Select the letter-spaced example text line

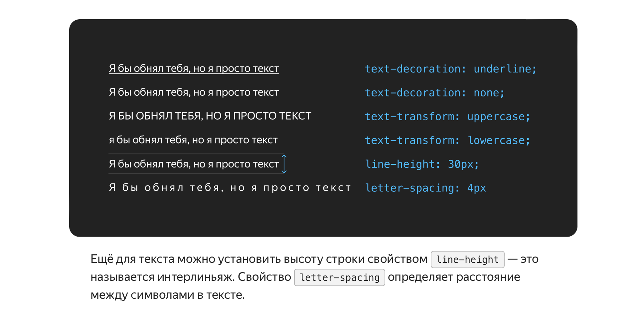(230, 187)
